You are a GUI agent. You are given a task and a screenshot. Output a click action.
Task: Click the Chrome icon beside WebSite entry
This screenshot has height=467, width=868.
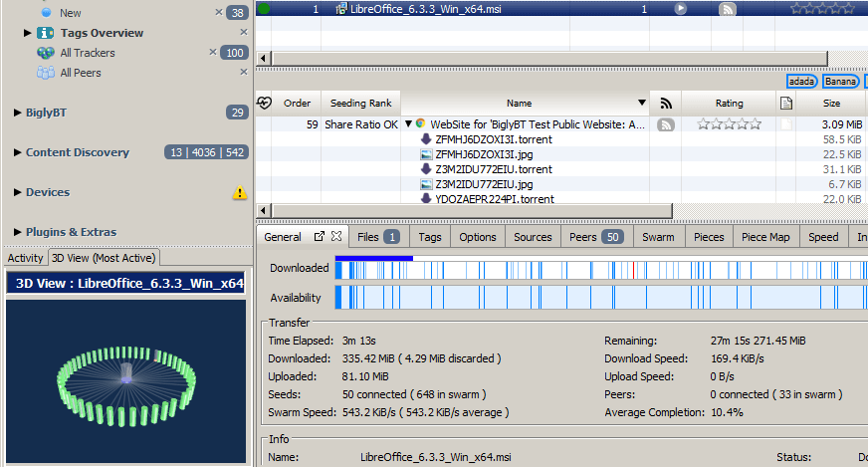pos(421,123)
